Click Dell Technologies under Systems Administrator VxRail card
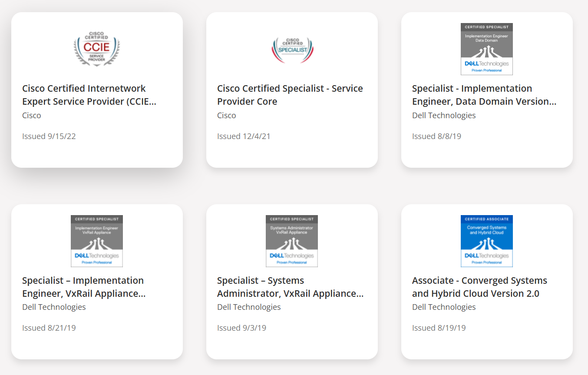Image resolution: width=588 pixels, height=375 pixels. coord(249,307)
